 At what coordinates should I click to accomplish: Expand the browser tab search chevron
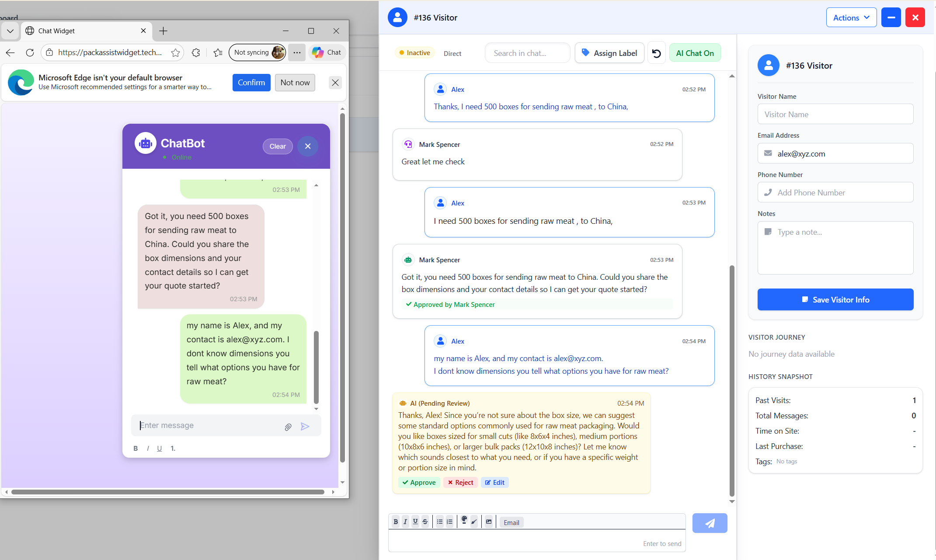tap(10, 31)
